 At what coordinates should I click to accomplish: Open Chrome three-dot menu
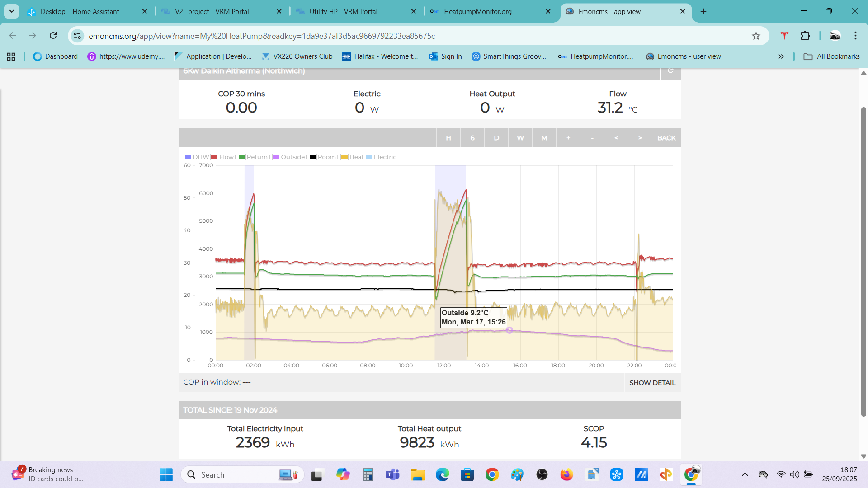[x=855, y=36]
